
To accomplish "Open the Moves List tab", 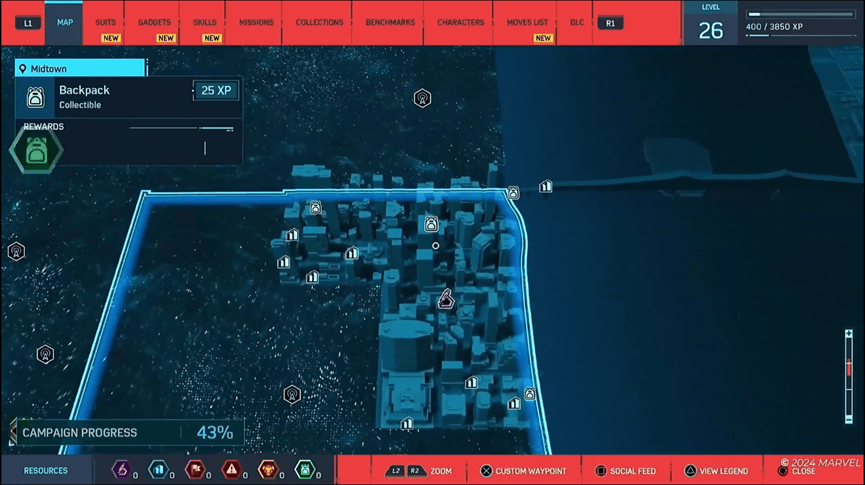I will point(527,22).
